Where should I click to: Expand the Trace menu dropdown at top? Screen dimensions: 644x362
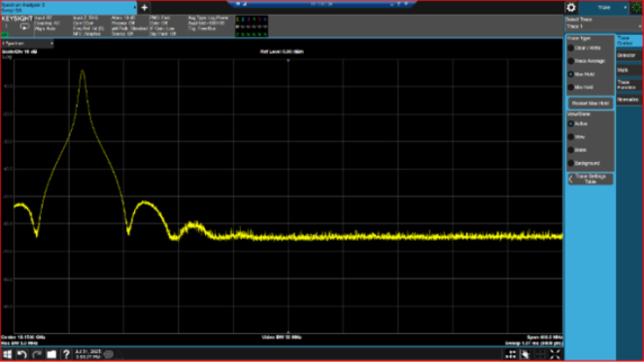click(x=605, y=8)
